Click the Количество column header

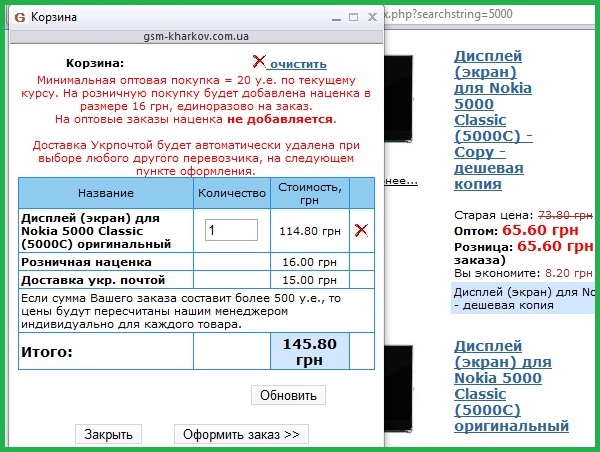pyautogui.click(x=231, y=192)
